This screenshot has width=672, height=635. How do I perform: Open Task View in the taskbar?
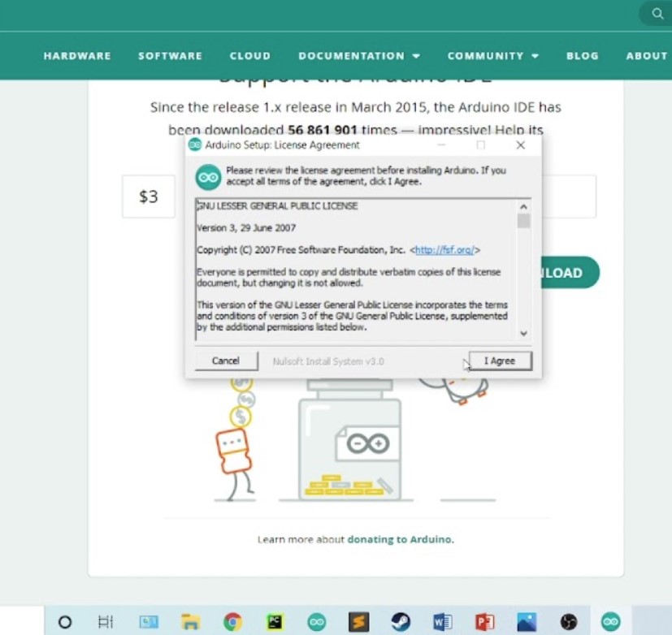(106, 622)
